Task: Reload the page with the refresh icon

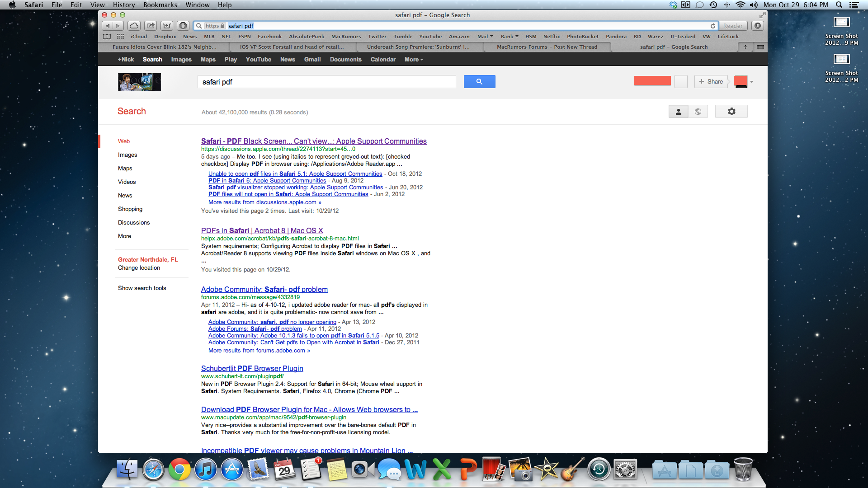Action: pos(713,26)
